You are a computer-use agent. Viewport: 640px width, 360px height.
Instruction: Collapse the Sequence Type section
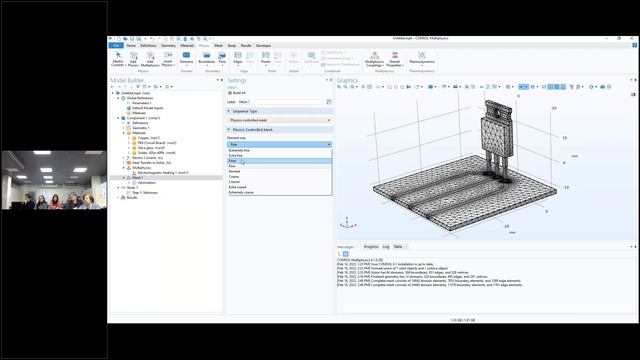229,111
